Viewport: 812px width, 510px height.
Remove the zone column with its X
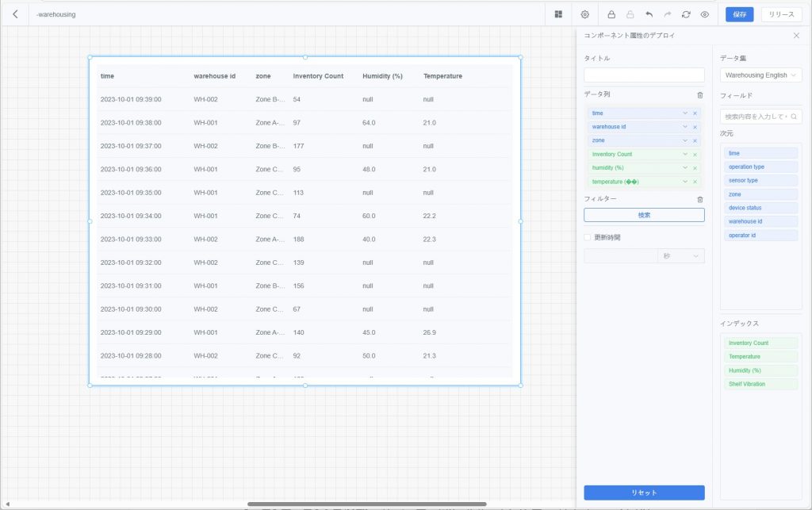695,140
